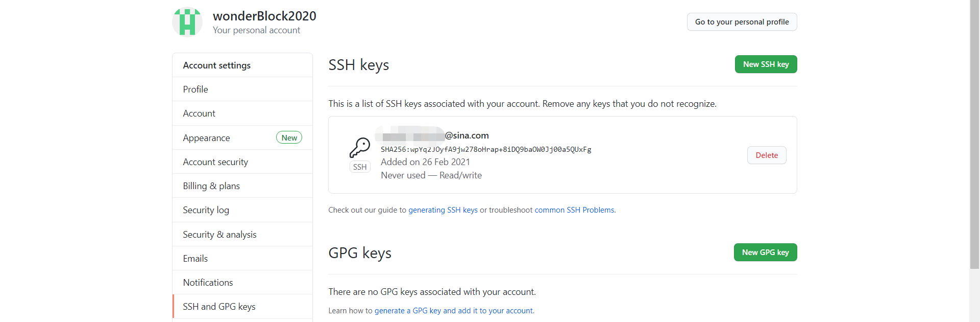The width and height of the screenshot is (980, 322).
Task: Click the SSH label badge under key
Action: click(x=360, y=167)
